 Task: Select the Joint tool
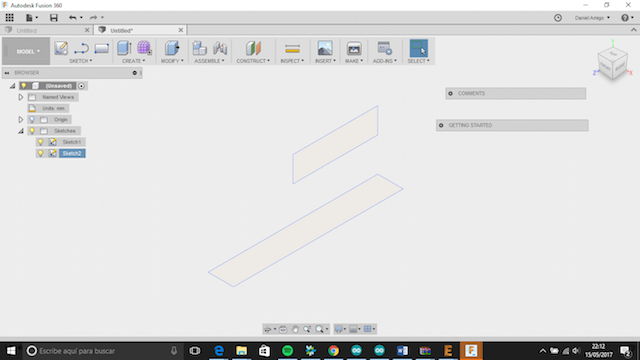[220, 48]
